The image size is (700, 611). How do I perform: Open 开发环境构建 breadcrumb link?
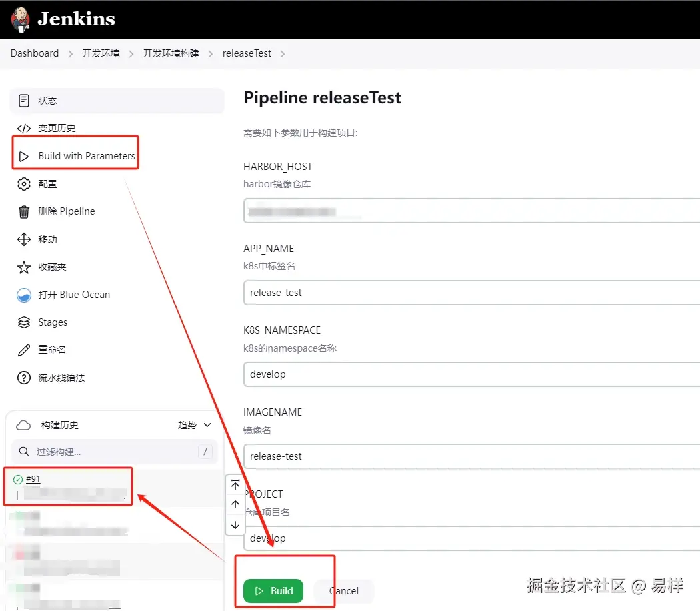171,53
